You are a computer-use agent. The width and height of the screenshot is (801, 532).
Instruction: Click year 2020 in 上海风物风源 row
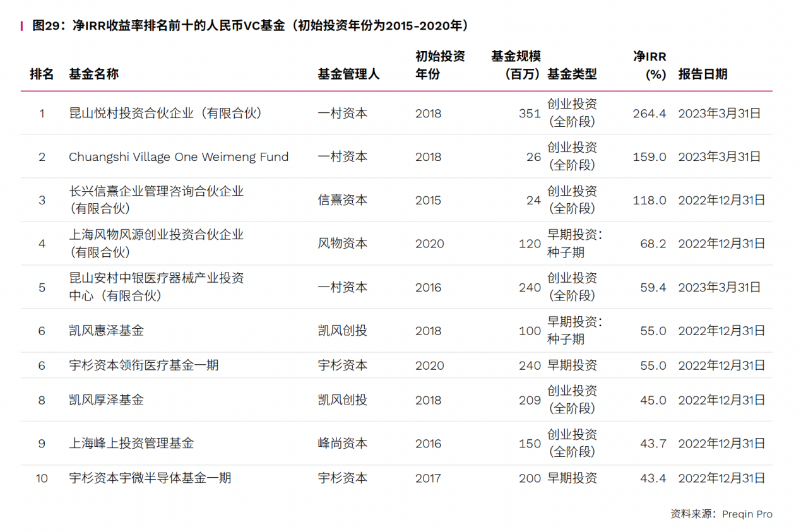(x=430, y=244)
